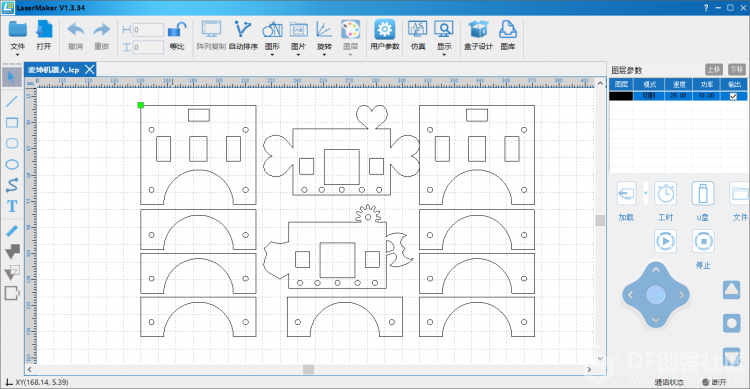Open the 图形 shapes tool
The image size is (750, 389).
click(x=272, y=30)
